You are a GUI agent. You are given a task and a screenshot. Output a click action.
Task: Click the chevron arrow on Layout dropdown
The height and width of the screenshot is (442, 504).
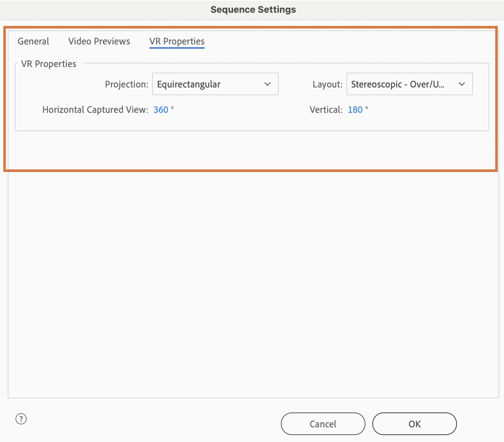462,84
